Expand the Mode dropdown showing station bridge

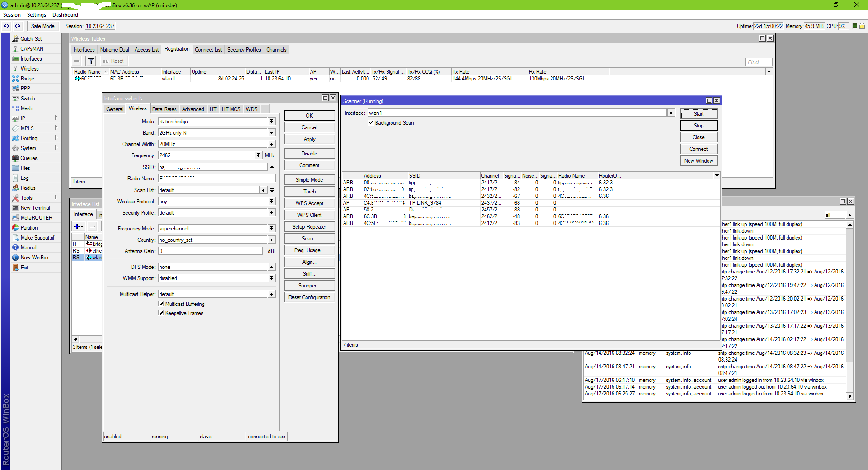tap(271, 122)
